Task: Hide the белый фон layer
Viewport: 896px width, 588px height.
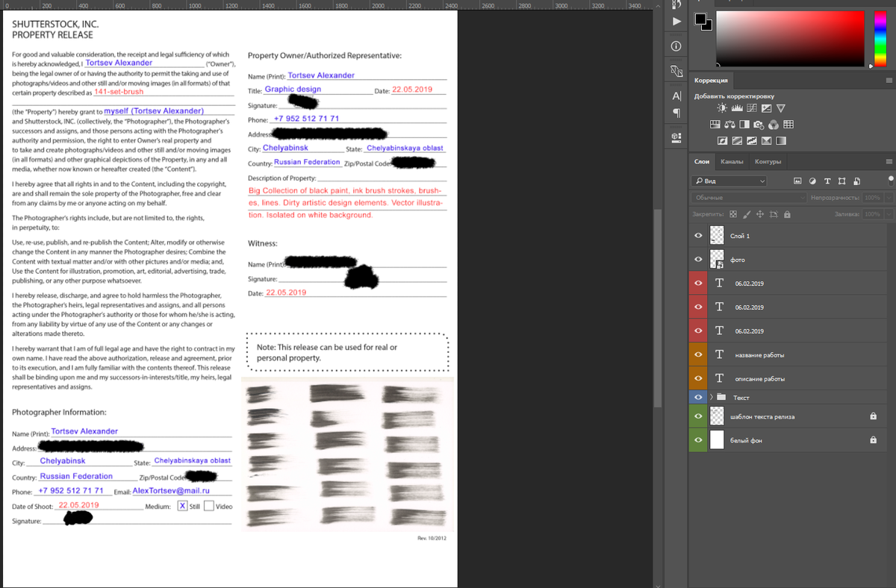Action: point(698,440)
